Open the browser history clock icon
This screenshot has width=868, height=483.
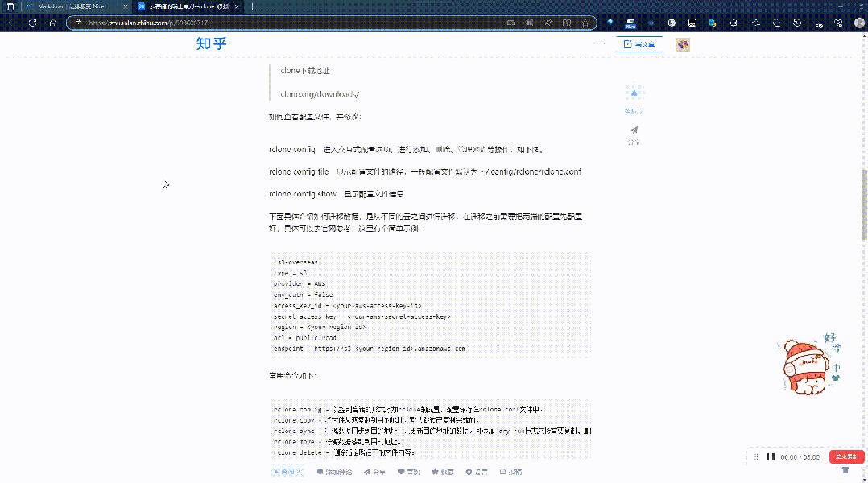[797, 23]
